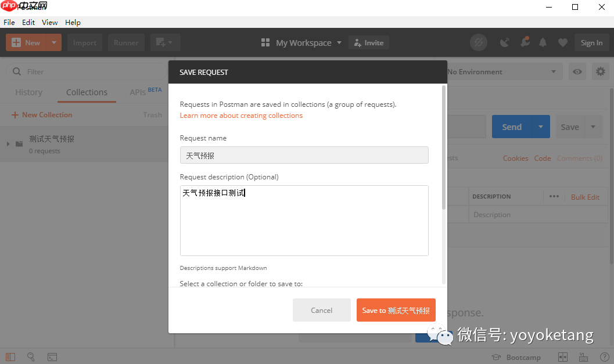Viewport: 614px width, 364px height.
Task: Click the Import button
Action: tap(85, 42)
